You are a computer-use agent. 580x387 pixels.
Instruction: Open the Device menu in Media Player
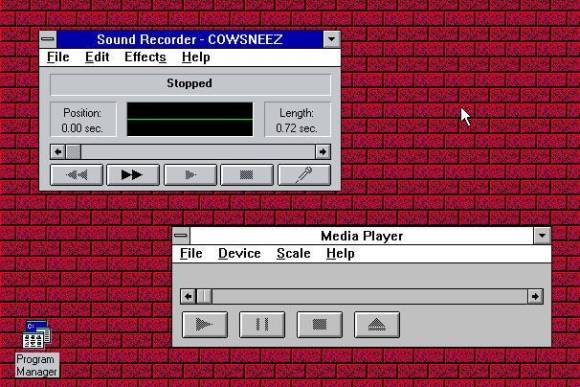tap(239, 253)
